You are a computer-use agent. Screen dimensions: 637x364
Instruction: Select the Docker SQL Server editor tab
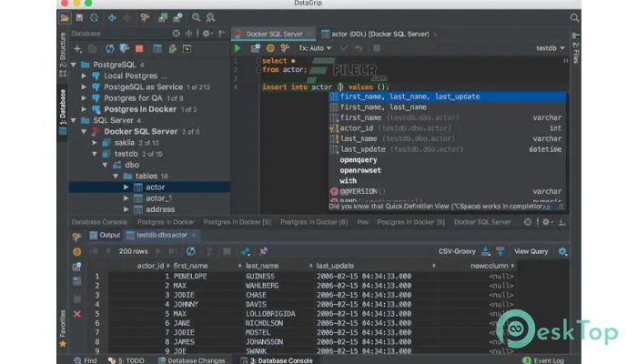tap(274, 34)
